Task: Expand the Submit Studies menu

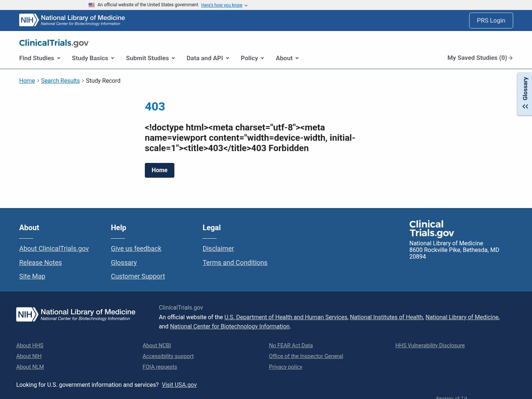Action: click(x=150, y=58)
